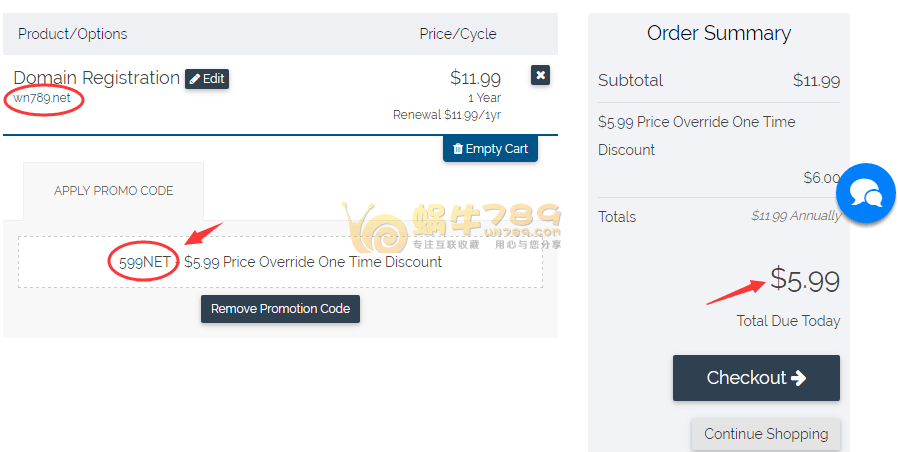Click the Product/Options column header
This screenshot has height=452, width=898.
[73, 34]
